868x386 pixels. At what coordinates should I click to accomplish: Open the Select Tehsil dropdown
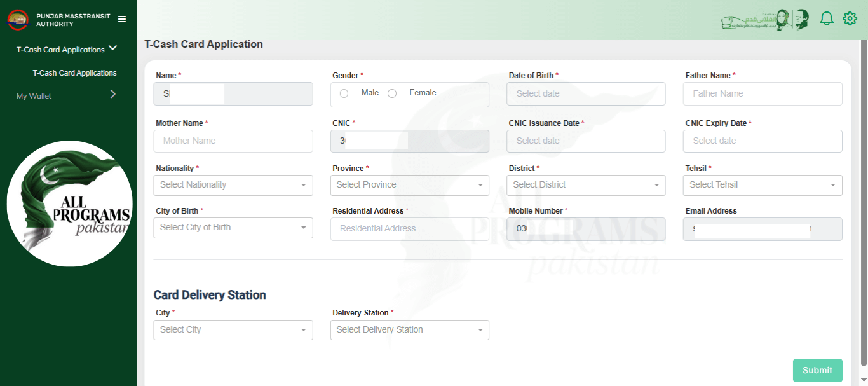pos(762,185)
